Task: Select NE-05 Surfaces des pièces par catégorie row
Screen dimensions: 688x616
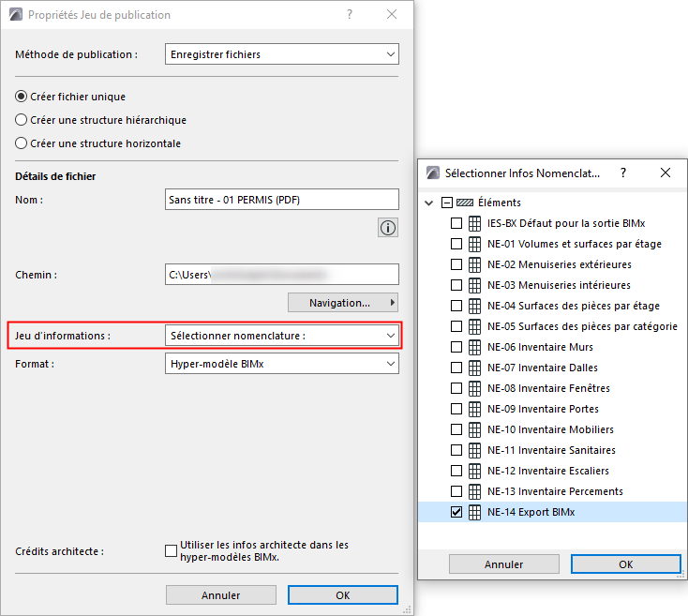Action: tap(582, 326)
